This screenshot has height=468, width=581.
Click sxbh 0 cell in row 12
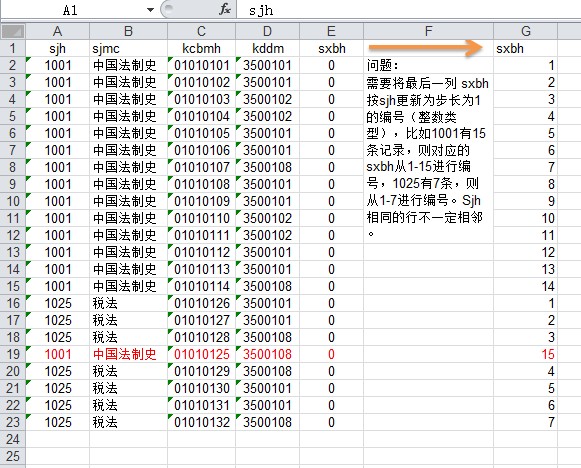pyautogui.click(x=331, y=235)
